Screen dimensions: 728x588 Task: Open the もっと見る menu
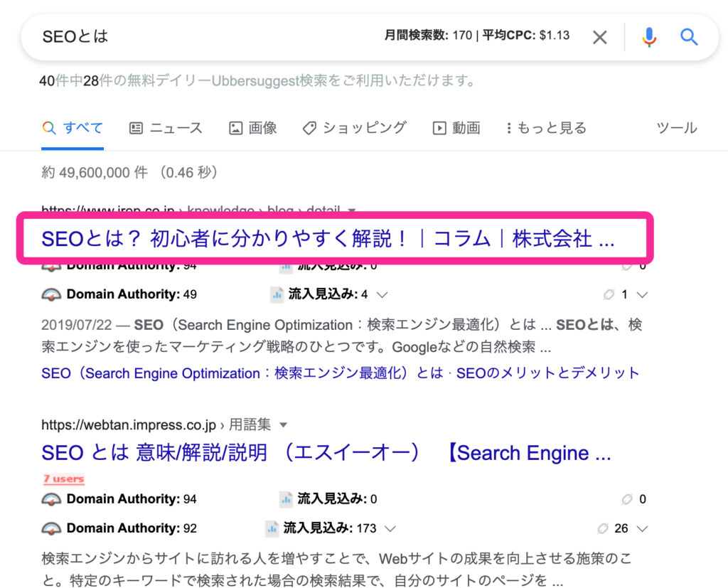(x=547, y=128)
